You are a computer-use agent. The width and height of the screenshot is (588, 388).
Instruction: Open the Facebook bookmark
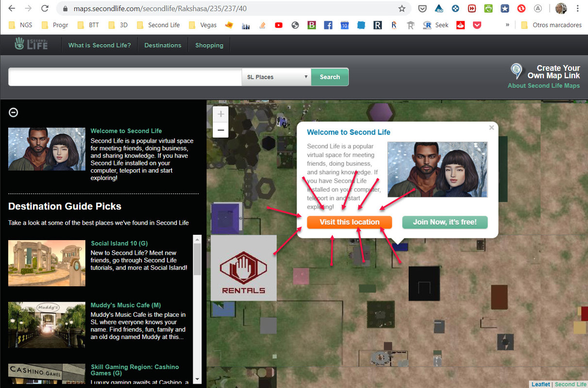328,25
